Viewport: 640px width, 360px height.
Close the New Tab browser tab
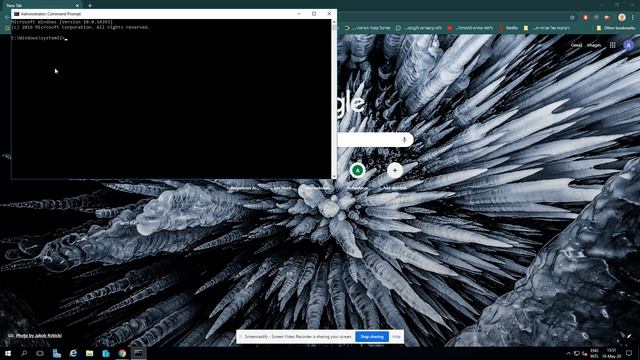click(77, 6)
